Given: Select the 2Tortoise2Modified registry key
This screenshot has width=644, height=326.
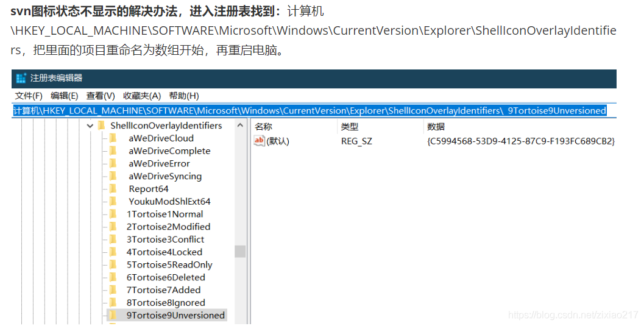Looking at the screenshot, I should coord(168,227).
